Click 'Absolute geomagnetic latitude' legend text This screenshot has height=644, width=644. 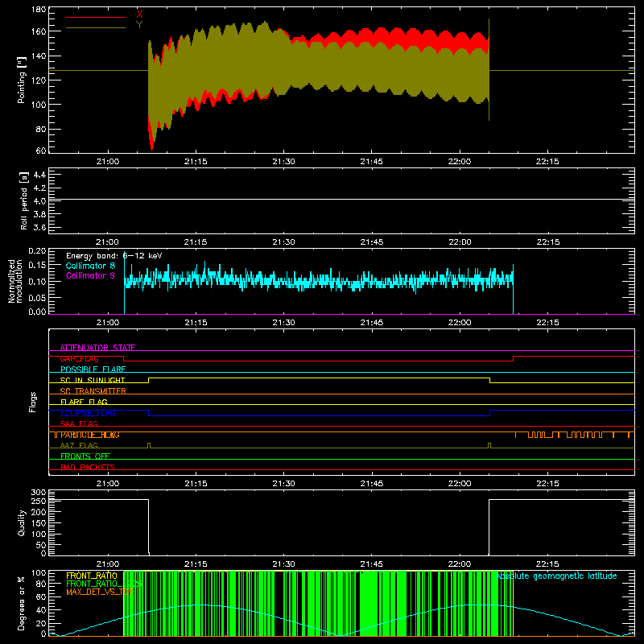[556, 576]
